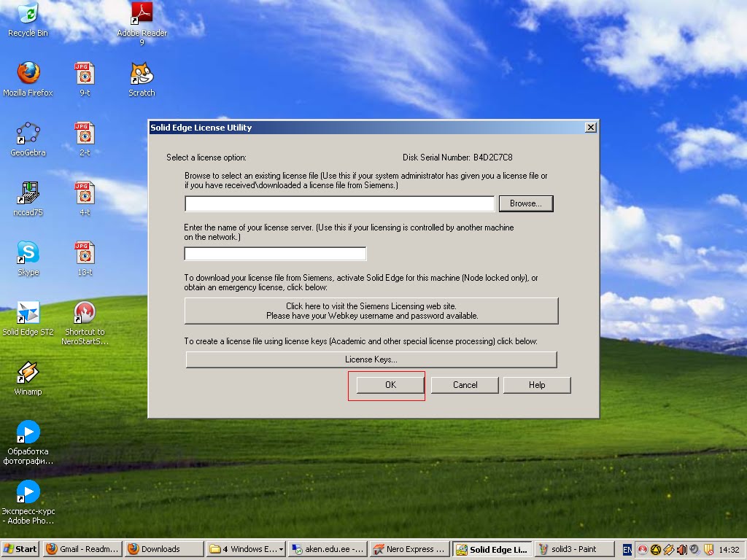Click the EN language indicator in tray
Viewport: 747px width, 560px height.
[x=627, y=550]
